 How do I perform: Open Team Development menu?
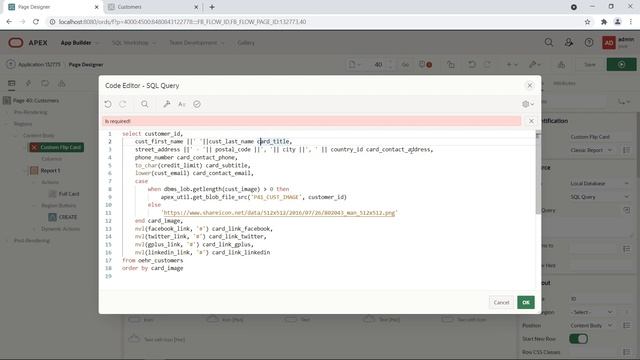point(197,42)
